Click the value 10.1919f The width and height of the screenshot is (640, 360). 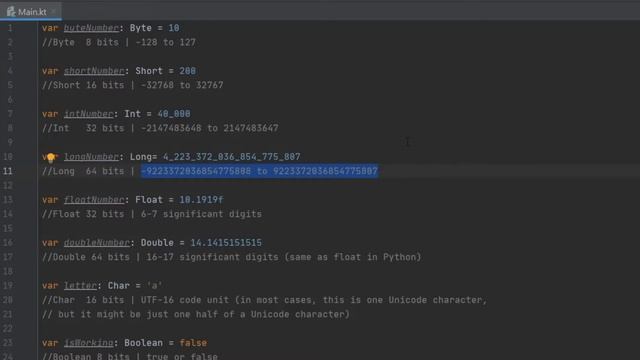pyautogui.click(x=201, y=200)
